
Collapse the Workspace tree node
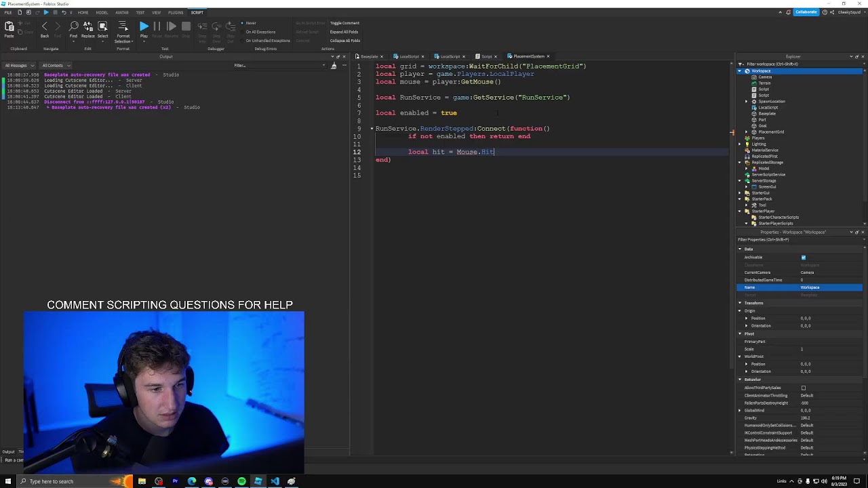tap(741, 71)
